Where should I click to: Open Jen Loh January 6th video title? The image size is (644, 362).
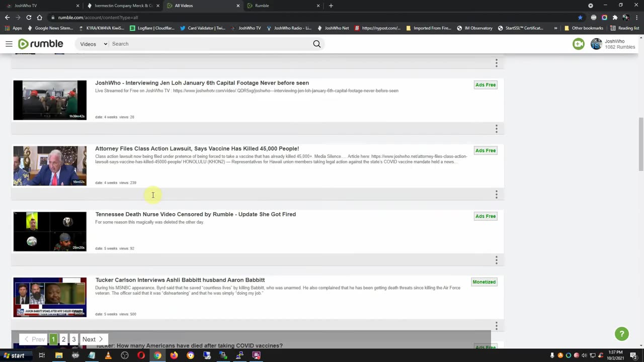point(202,83)
